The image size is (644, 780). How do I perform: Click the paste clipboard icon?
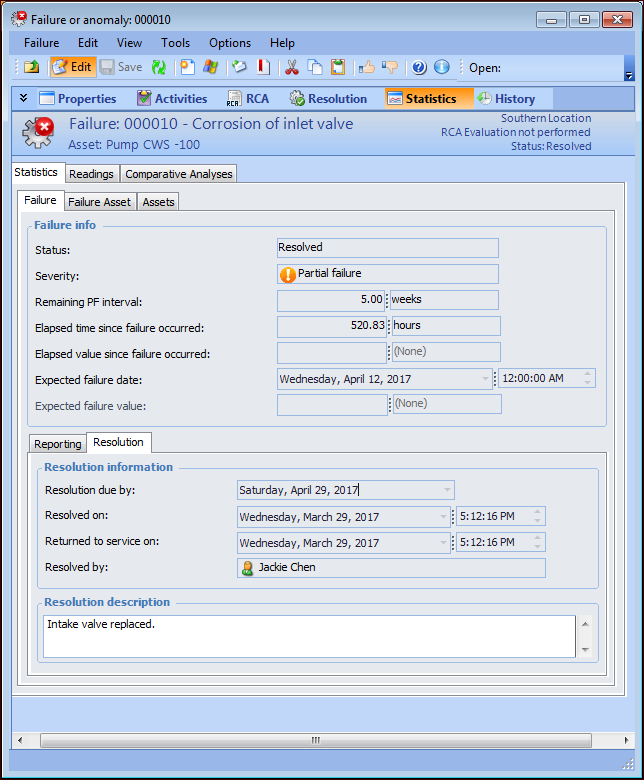(x=338, y=67)
